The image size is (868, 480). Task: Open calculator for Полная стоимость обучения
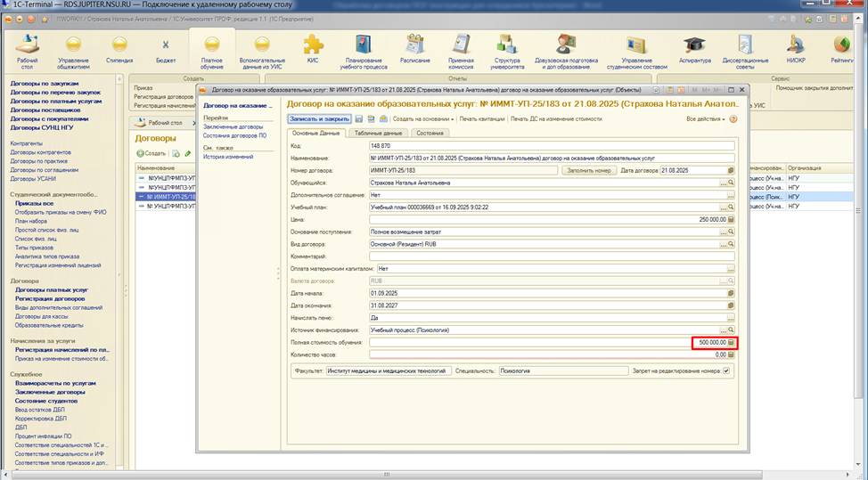pos(731,343)
